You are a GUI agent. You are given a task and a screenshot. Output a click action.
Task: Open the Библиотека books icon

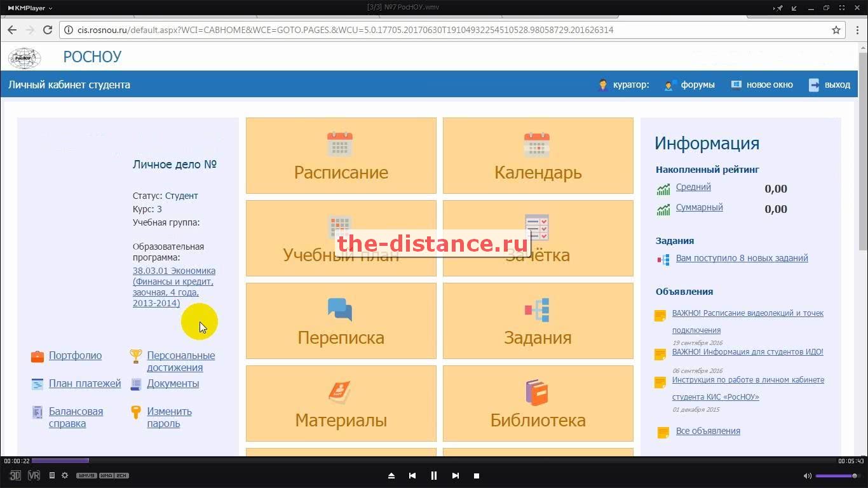(537, 392)
